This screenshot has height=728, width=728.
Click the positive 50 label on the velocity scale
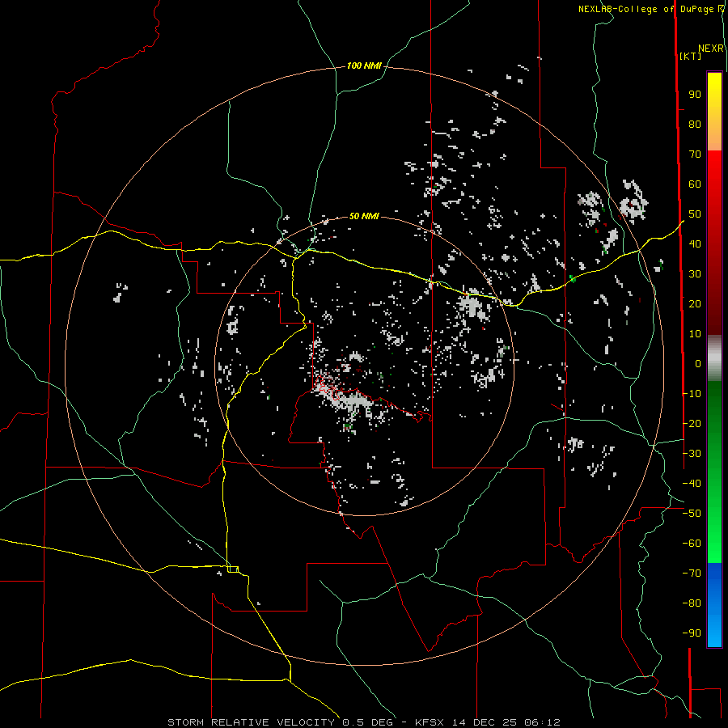click(x=695, y=214)
